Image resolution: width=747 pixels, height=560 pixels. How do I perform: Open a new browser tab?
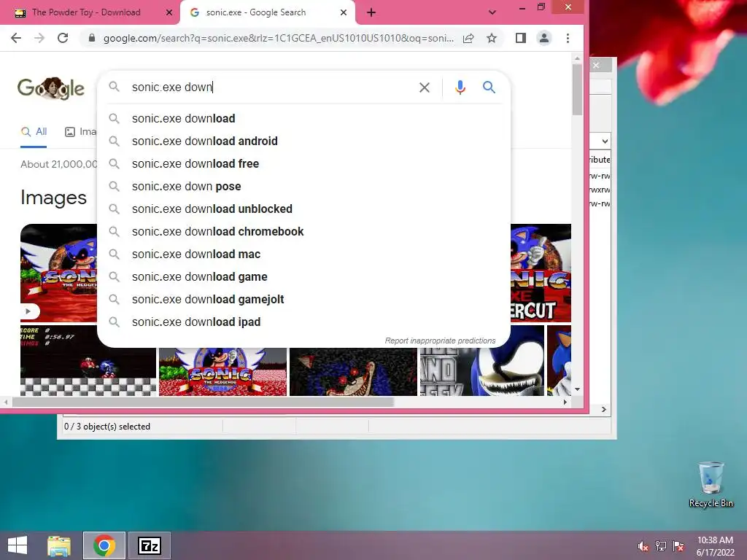point(371,13)
